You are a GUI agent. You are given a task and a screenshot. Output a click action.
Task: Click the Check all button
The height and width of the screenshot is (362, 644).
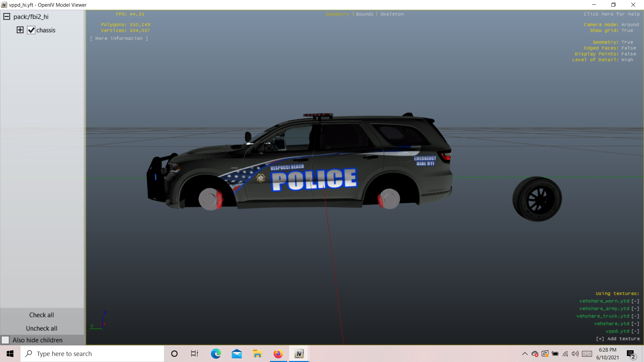pyautogui.click(x=42, y=315)
